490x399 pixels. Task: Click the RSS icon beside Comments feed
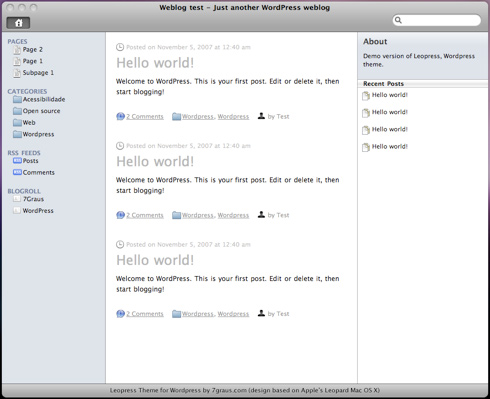pyautogui.click(x=17, y=172)
